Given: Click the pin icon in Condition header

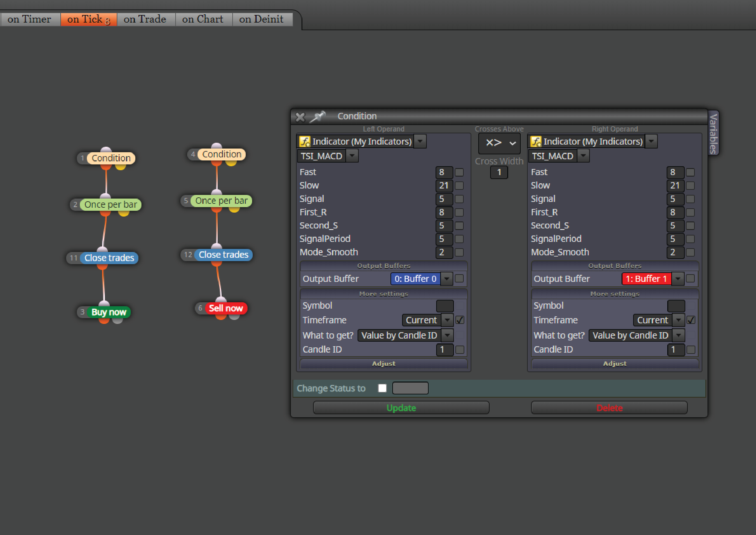Looking at the screenshot, I should pyautogui.click(x=318, y=116).
